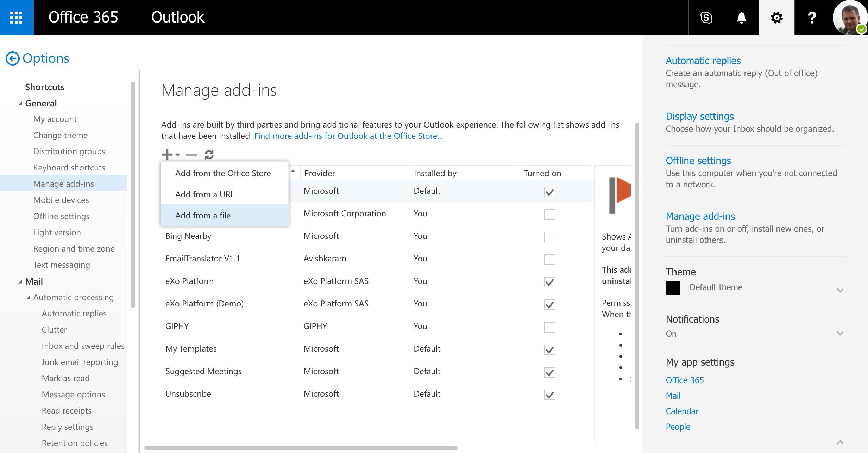Screen dimensions: 868x453
Task: Open Inbox and sweep rules
Action: pos(83,346)
